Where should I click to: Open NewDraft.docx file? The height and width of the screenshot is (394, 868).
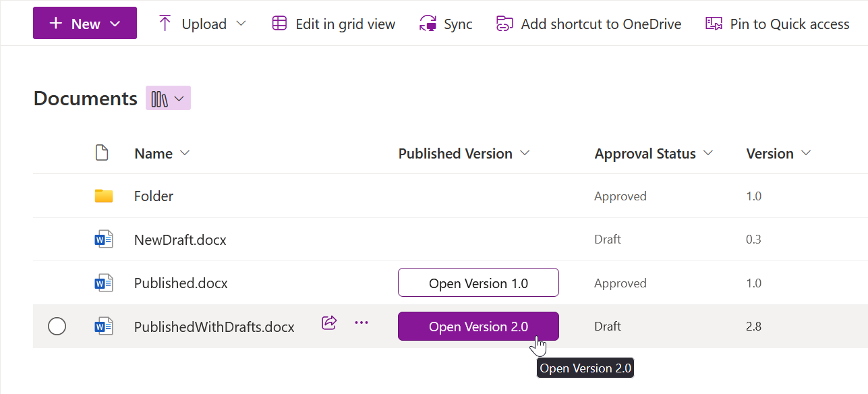[x=180, y=240]
